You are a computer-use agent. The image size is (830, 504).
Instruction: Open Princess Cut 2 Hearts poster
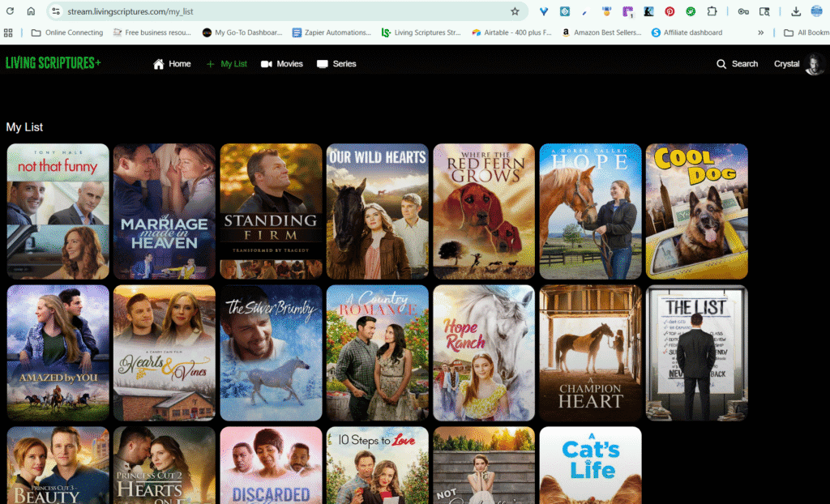[x=165, y=465]
